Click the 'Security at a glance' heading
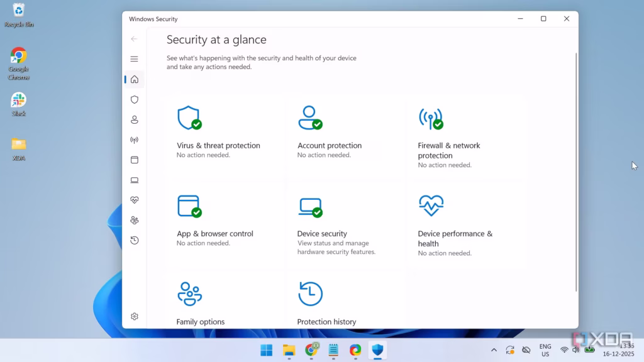The width and height of the screenshot is (644, 362). click(x=216, y=40)
